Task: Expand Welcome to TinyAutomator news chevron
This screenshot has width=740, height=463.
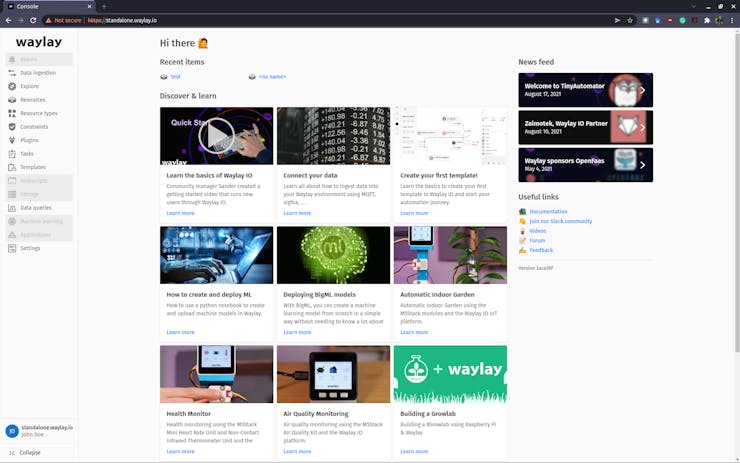Action: pyautogui.click(x=643, y=91)
